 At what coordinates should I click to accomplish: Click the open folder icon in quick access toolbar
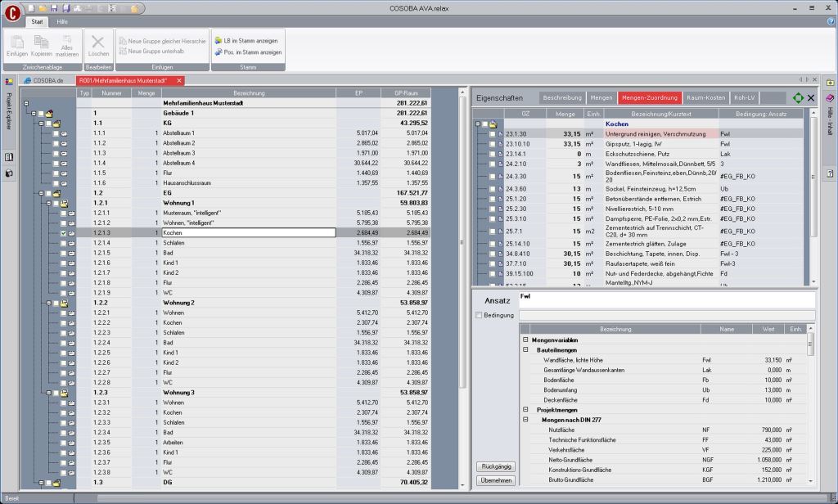pos(43,7)
